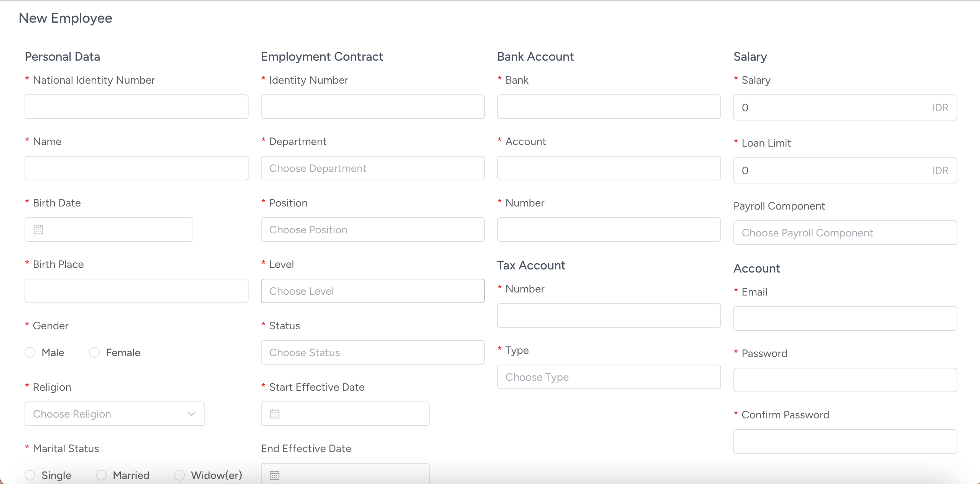Screen dimensions: 980x484
Task: Click the End Effective Date calendar icon
Action: pyautogui.click(x=275, y=475)
